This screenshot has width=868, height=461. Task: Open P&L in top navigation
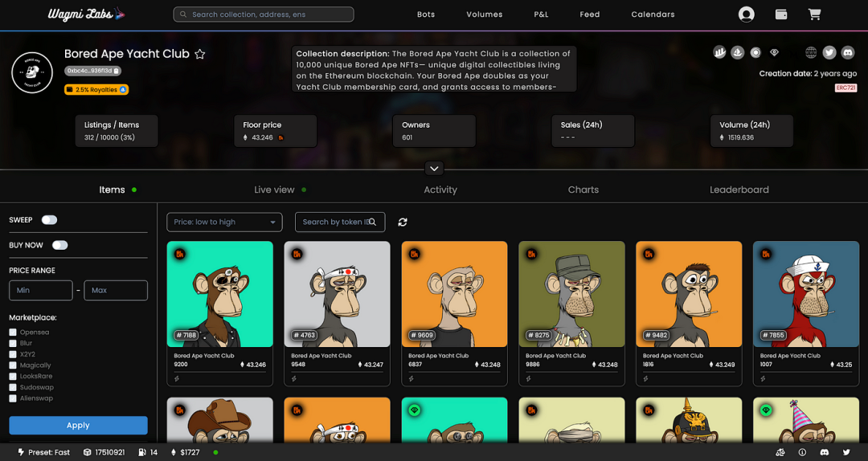(541, 14)
